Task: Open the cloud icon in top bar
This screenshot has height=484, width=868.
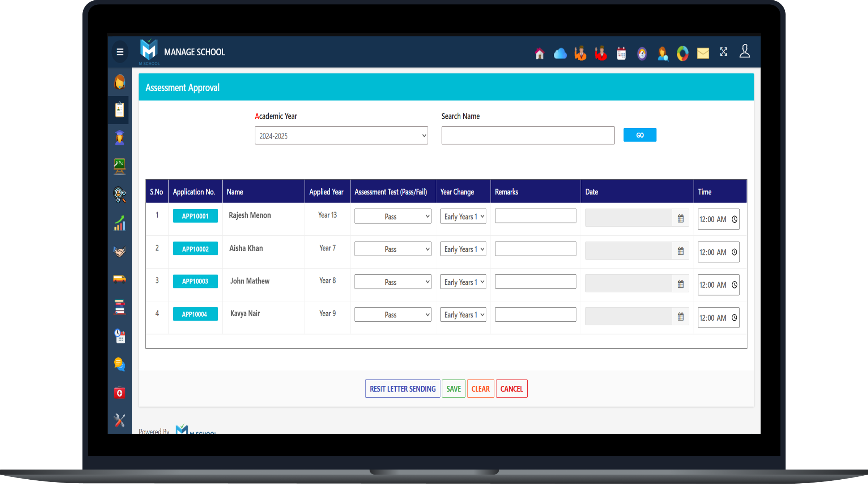Action: 560,53
